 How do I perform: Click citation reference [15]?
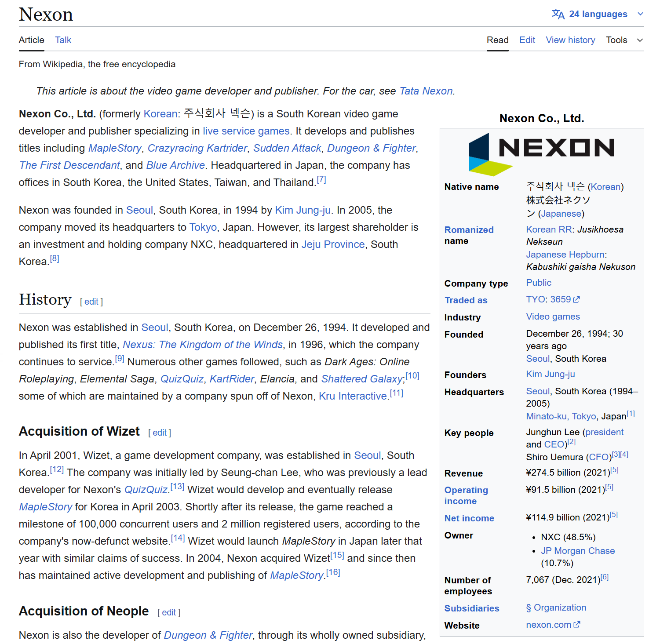click(337, 555)
